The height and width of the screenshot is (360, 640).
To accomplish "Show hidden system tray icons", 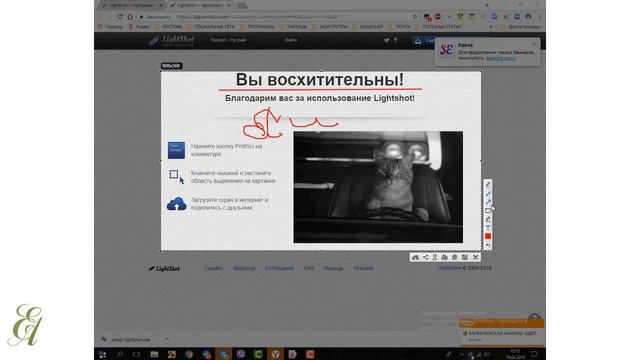I will pyautogui.click(x=461, y=354).
